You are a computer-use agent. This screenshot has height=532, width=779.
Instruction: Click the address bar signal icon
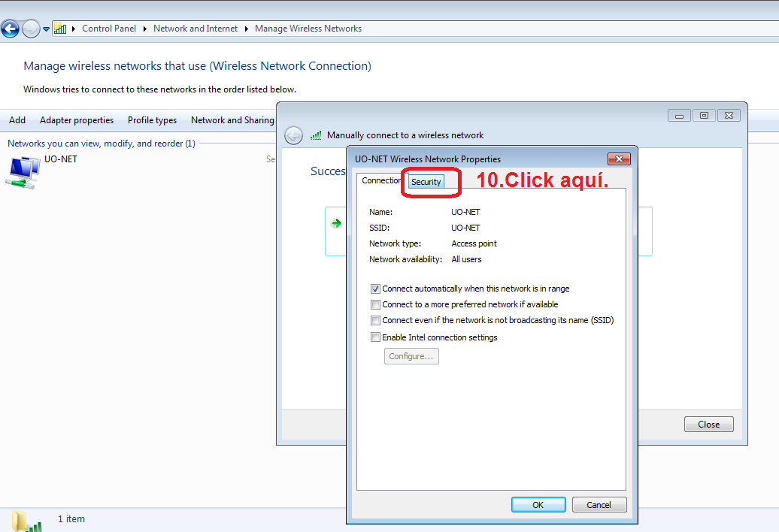pyautogui.click(x=60, y=29)
